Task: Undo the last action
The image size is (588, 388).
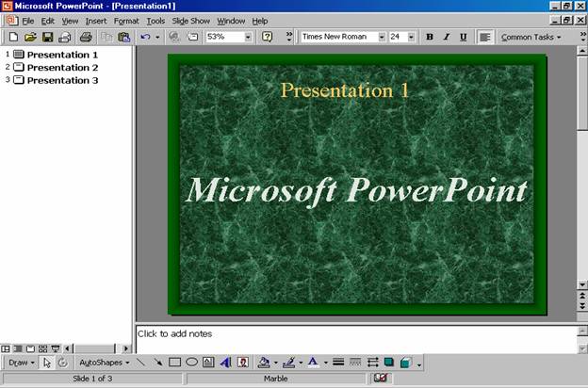Action: click(x=145, y=37)
